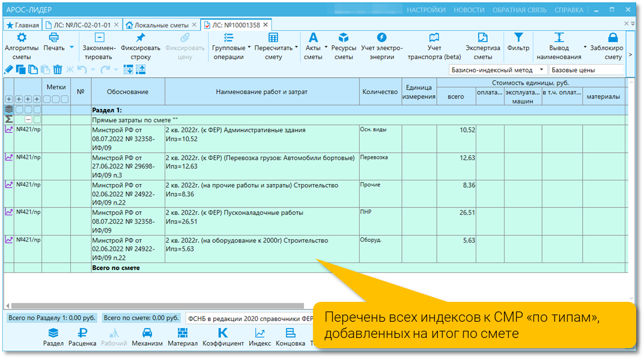Expand toolbar overflow chevron
644x359 pixels.
631,55
